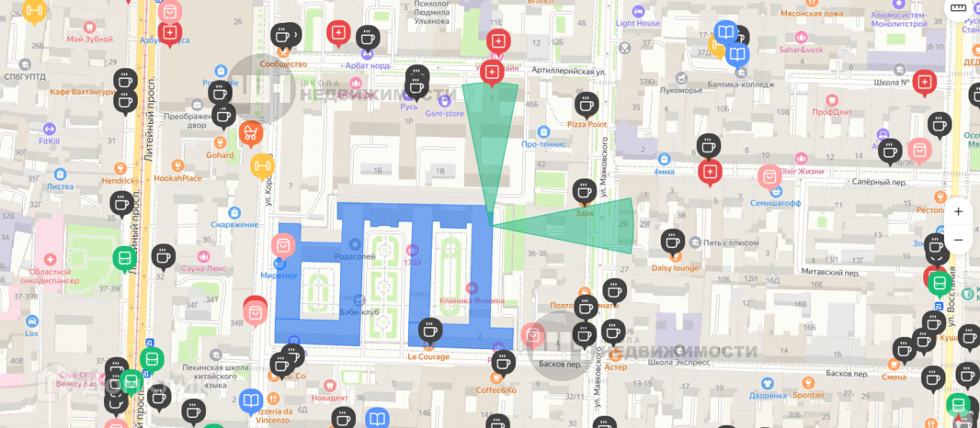The height and width of the screenshot is (428, 980).
Task: Open the Семишагофф pink shopping bag marker
Action: (x=769, y=178)
